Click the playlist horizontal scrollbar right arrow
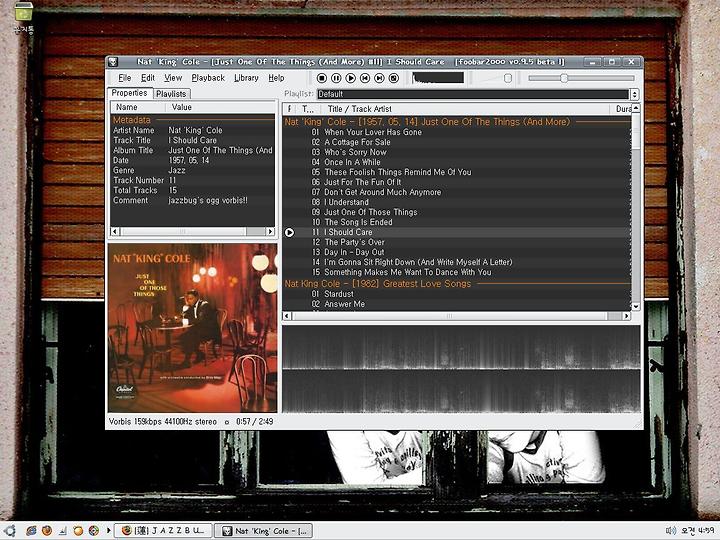This screenshot has height=540, width=720. (x=626, y=316)
